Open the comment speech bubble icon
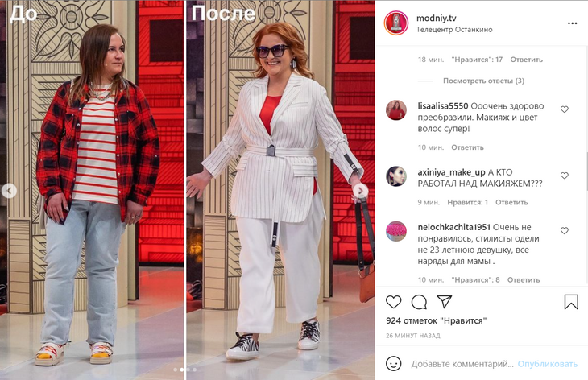The height and width of the screenshot is (380, 588). click(419, 302)
